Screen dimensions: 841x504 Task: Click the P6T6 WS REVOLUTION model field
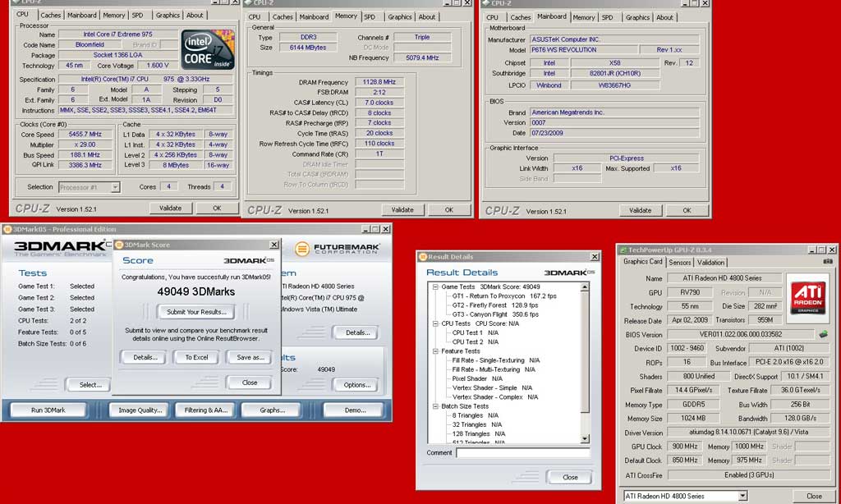click(x=584, y=50)
